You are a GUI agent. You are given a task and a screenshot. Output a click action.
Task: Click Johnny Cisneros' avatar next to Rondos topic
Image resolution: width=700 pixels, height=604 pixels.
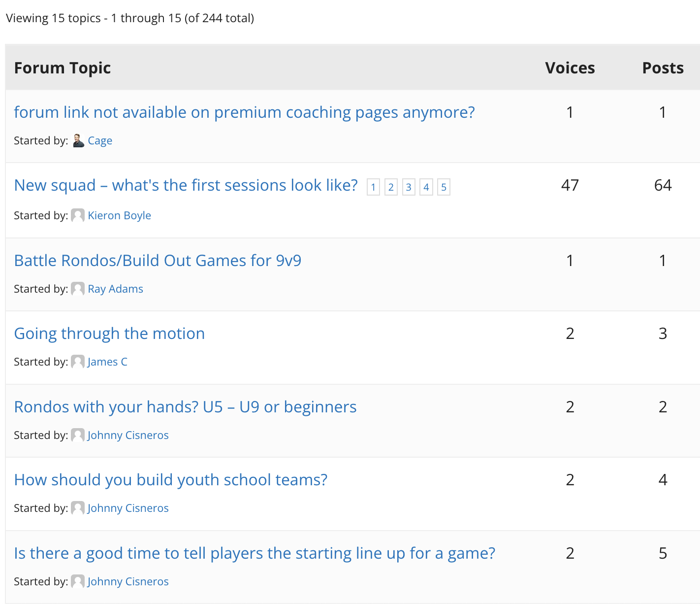click(x=77, y=435)
